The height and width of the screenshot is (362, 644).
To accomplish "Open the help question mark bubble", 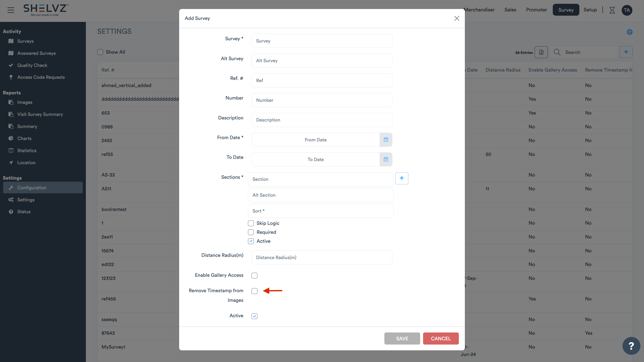I will click(x=631, y=346).
